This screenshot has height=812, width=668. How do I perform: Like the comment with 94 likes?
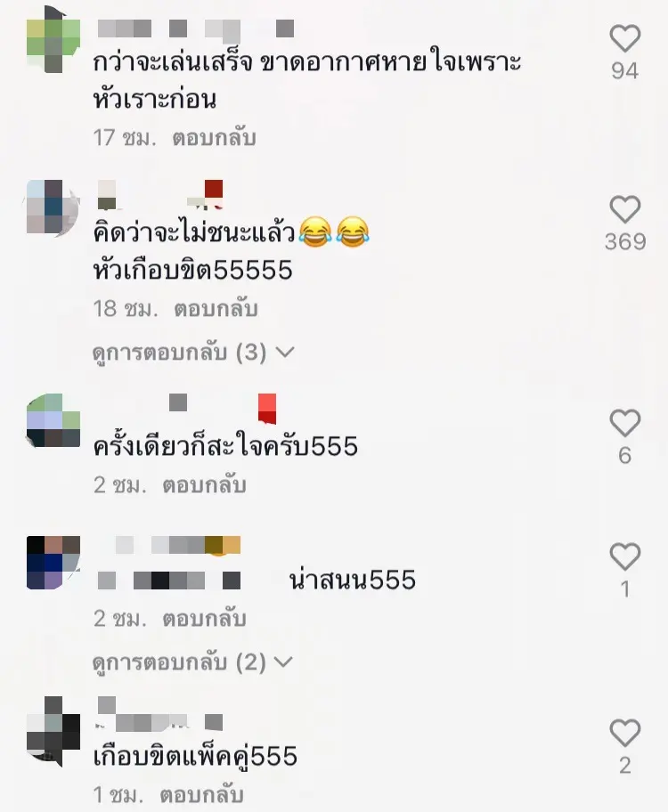(x=625, y=39)
